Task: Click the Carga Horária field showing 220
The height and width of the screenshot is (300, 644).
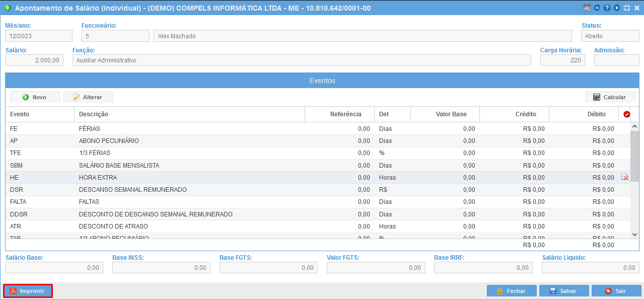Action: pyautogui.click(x=562, y=60)
